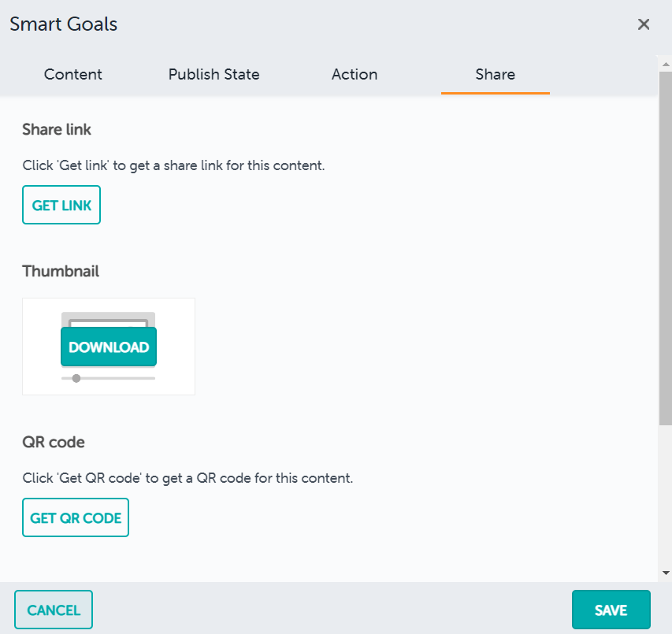Close the Smart Goals dialog

coord(644,24)
